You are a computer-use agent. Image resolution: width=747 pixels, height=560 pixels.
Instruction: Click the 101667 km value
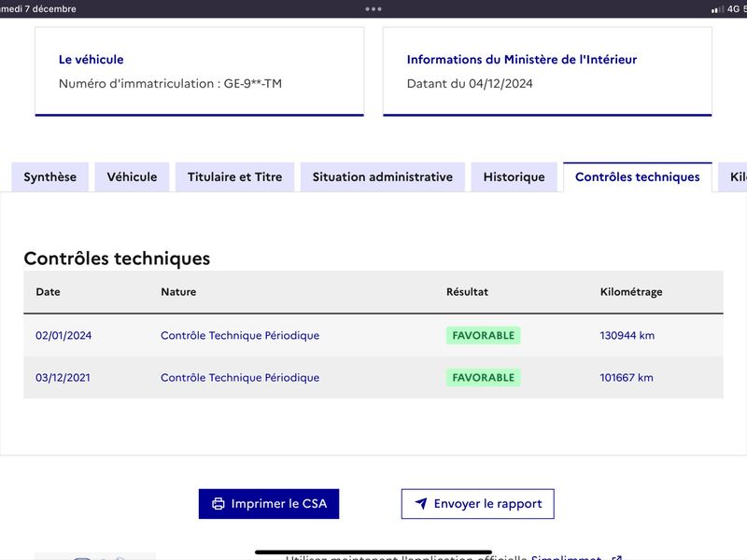tap(627, 378)
